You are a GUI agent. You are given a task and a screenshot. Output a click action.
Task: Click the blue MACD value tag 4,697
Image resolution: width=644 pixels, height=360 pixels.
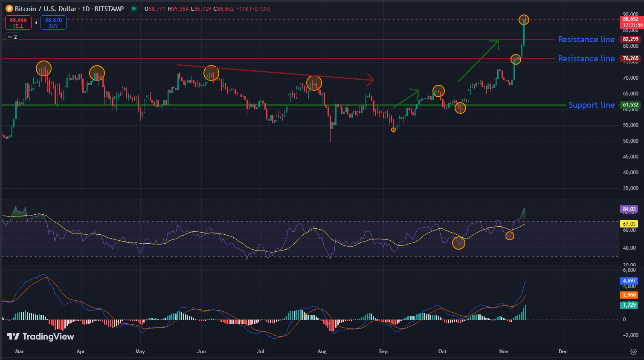coord(629,281)
